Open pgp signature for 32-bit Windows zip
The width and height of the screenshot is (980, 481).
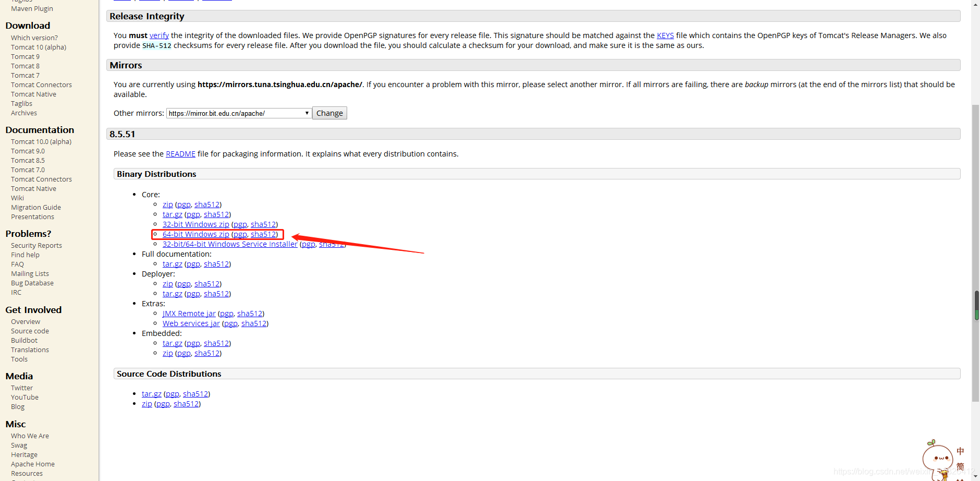click(x=240, y=224)
